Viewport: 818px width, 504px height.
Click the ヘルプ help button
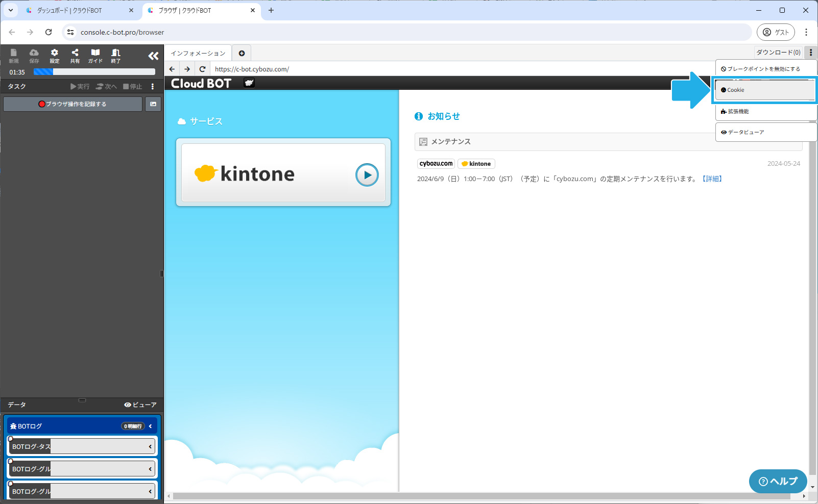tap(778, 481)
